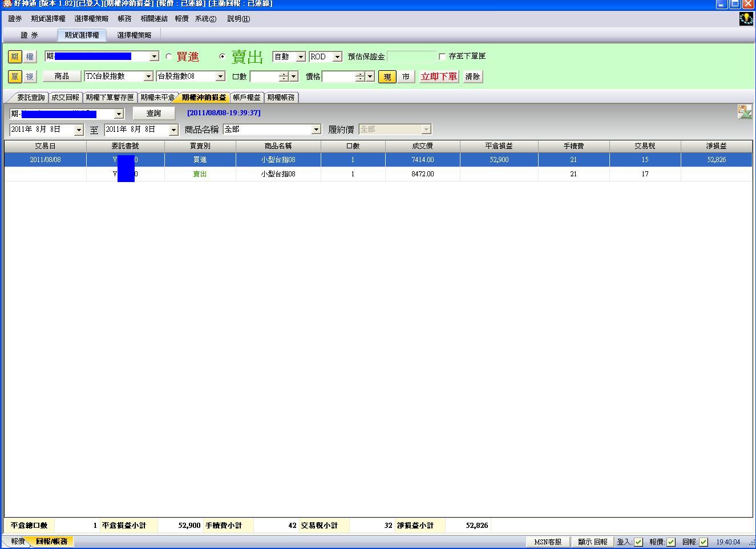Toggle the 登入 status checkbox

[638, 542]
